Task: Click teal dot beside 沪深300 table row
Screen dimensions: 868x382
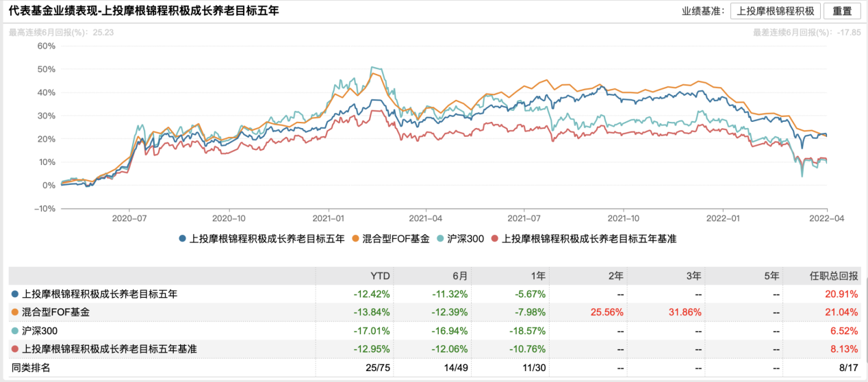Action: coord(15,331)
